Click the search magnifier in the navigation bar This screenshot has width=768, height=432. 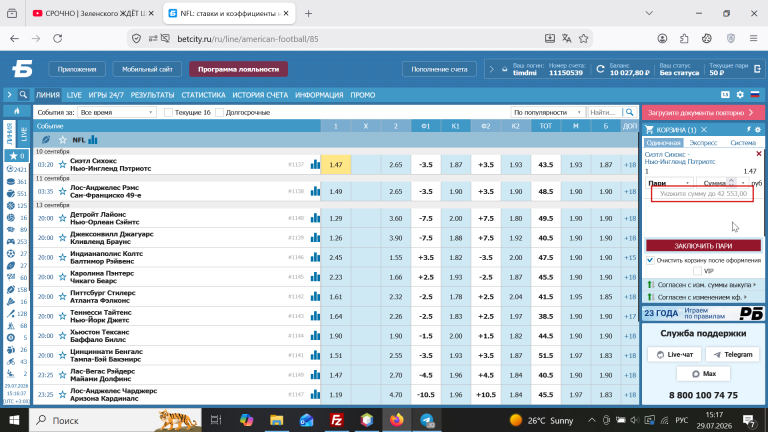pos(23,95)
